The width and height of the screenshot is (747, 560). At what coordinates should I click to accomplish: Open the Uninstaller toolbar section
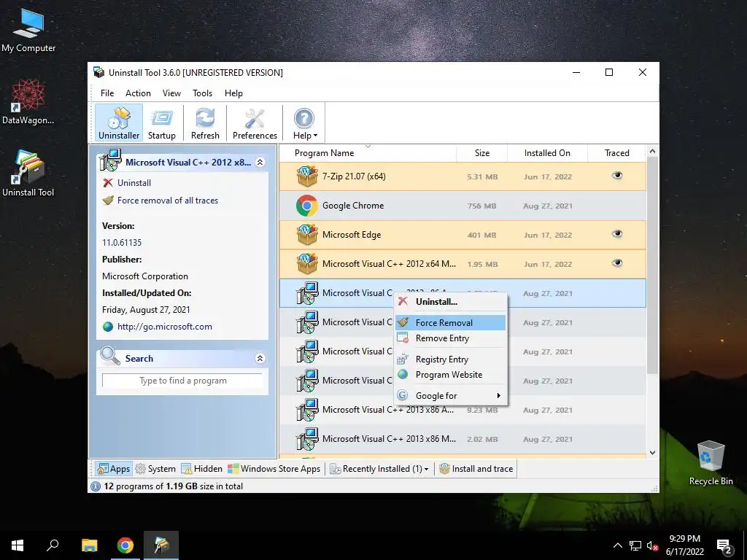point(119,123)
